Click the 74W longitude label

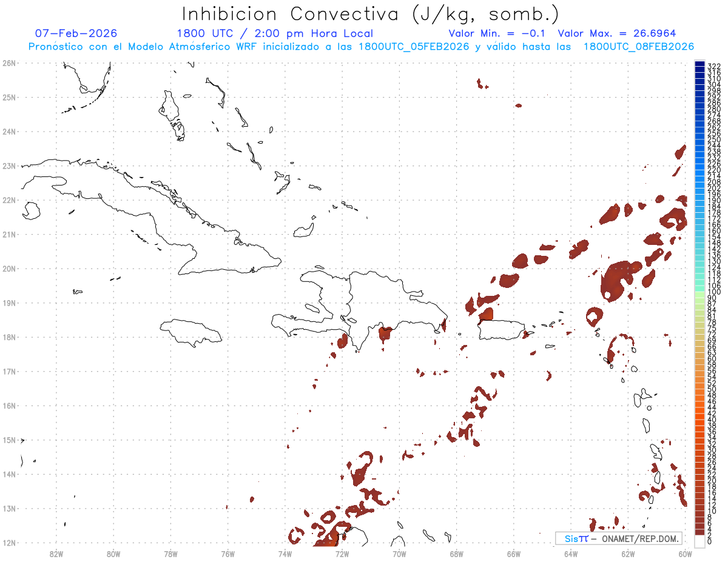(285, 554)
